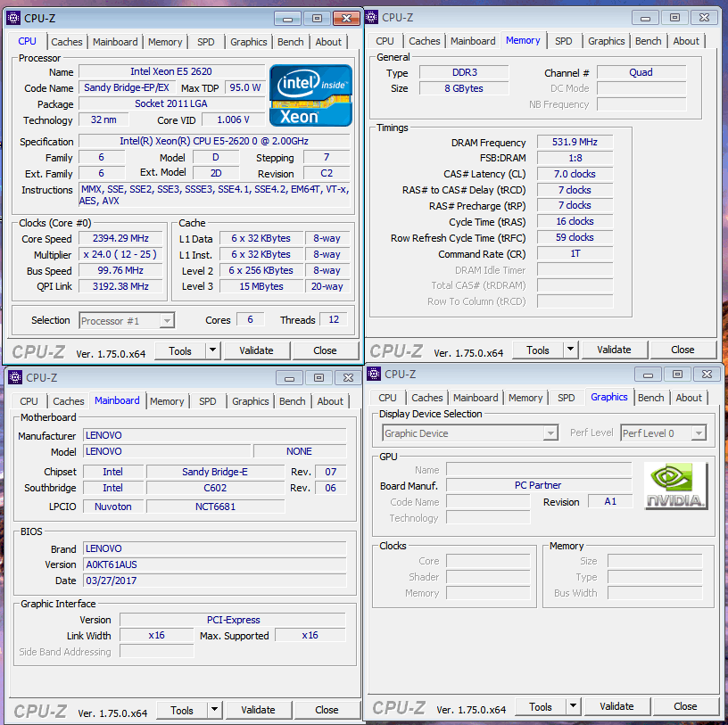Click the CPU-Z app icon in the Mainboard window title bar
This screenshot has height=725, width=728.
pos(15,377)
